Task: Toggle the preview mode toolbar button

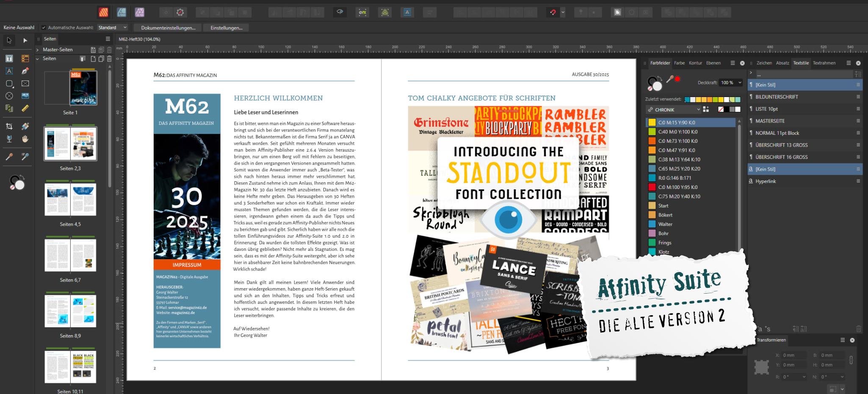Action: [x=617, y=12]
